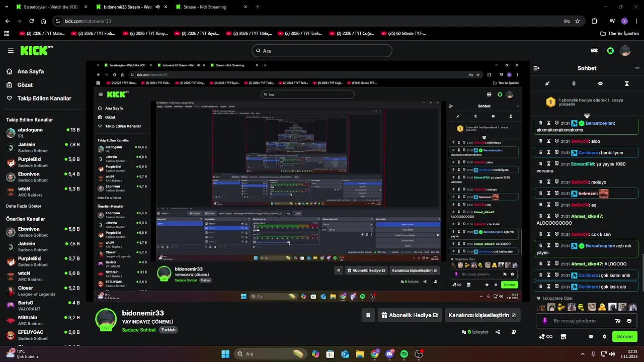Click the Windows Start button
Viewport: 644px width, 362px height.
click(x=225, y=354)
